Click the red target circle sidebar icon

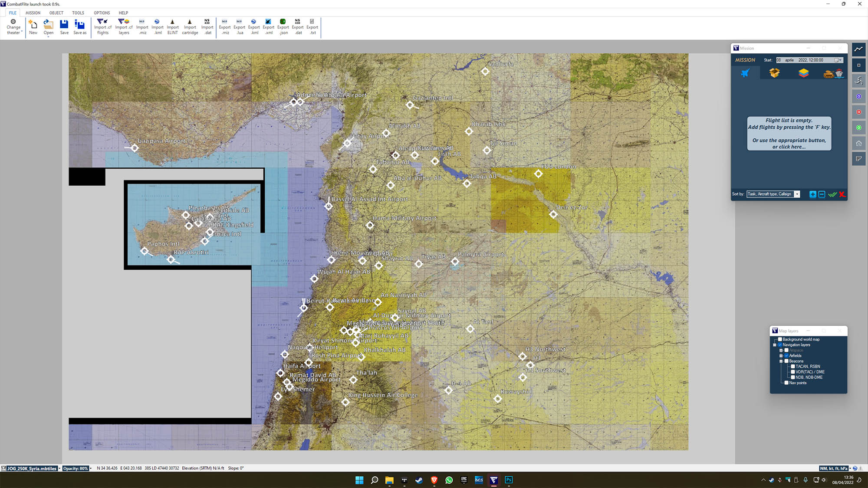[858, 112]
